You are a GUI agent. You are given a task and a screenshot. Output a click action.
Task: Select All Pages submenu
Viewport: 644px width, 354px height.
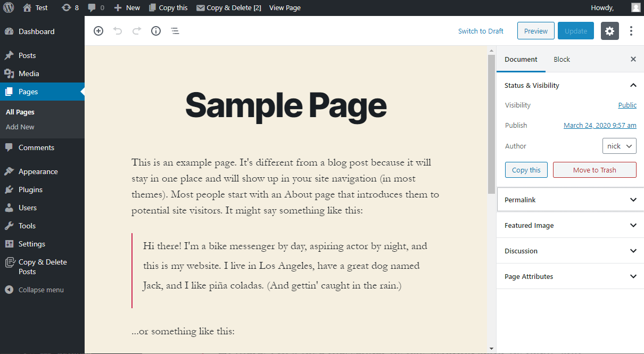pyautogui.click(x=20, y=112)
